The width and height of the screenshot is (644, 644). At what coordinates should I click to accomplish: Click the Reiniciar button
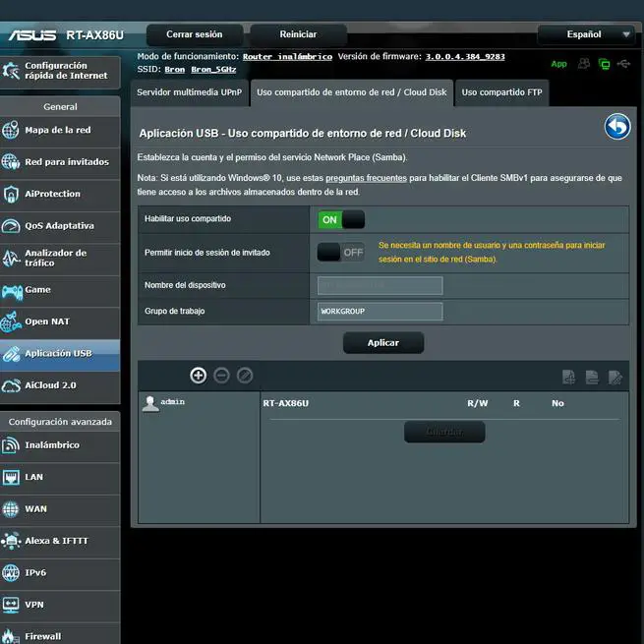coord(298,35)
